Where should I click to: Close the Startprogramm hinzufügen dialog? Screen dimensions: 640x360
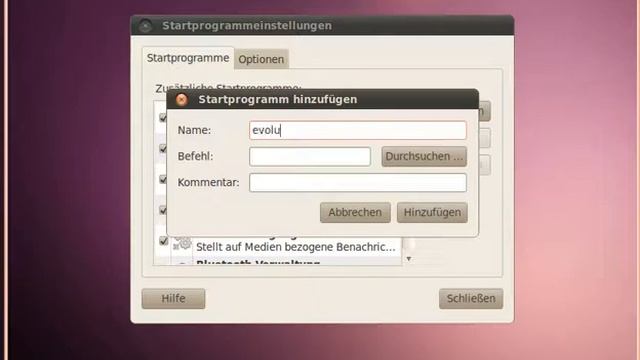tap(182, 100)
